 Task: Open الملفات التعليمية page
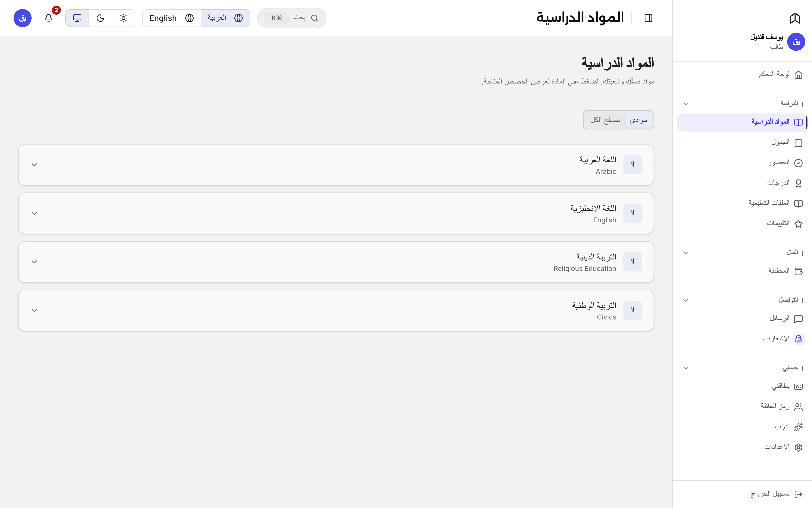(742, 203)
